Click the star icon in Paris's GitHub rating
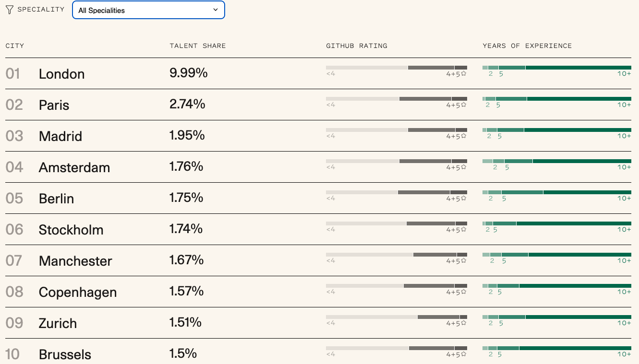This screenshot has width=639, height=364. click(464, 105)
